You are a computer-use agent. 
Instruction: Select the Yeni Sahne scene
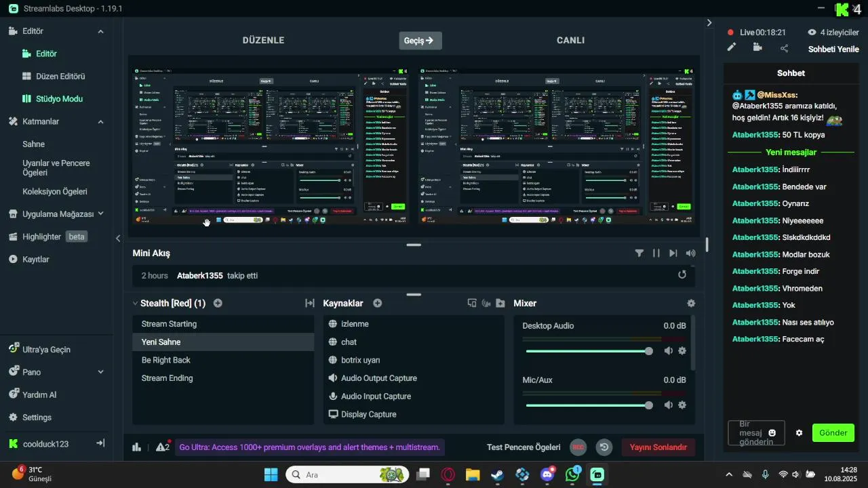click(223, 342)
